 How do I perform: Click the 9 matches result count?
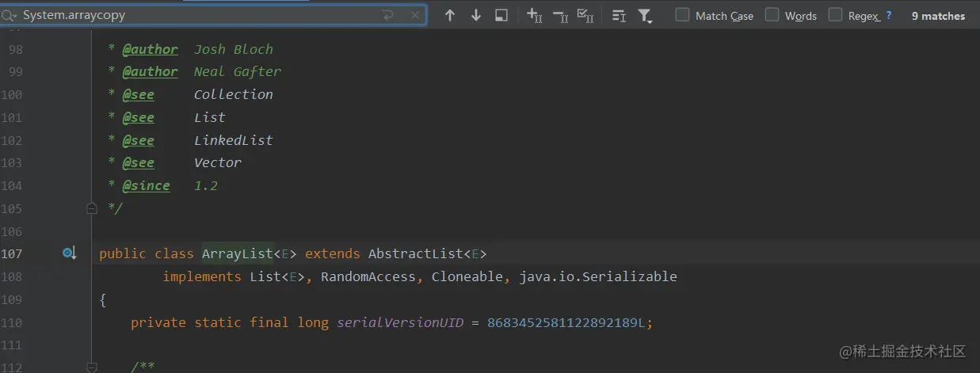pos(938,16)
